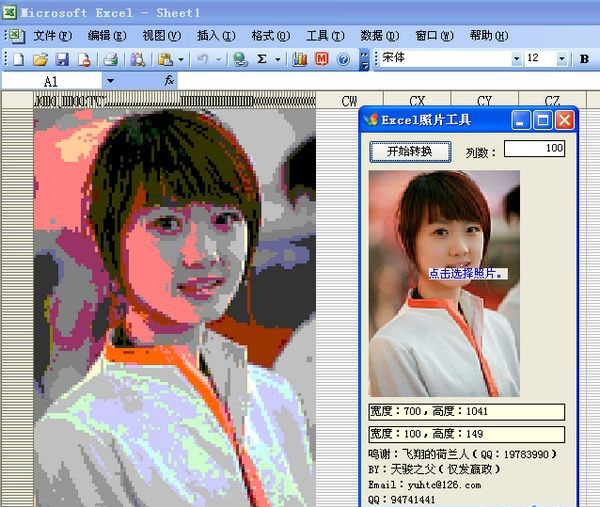
Task: Click the font size 12 field
Action: click(541, 59)
